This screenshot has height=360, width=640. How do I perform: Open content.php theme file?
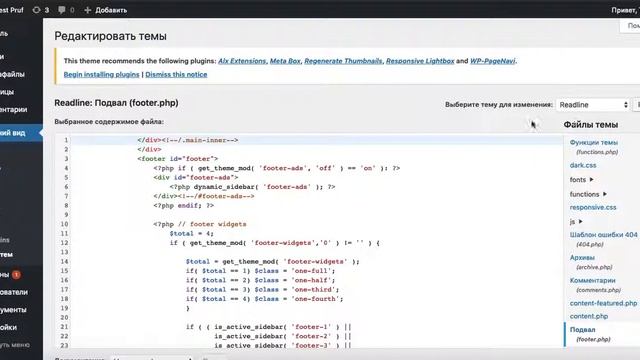tap(589, 316)
